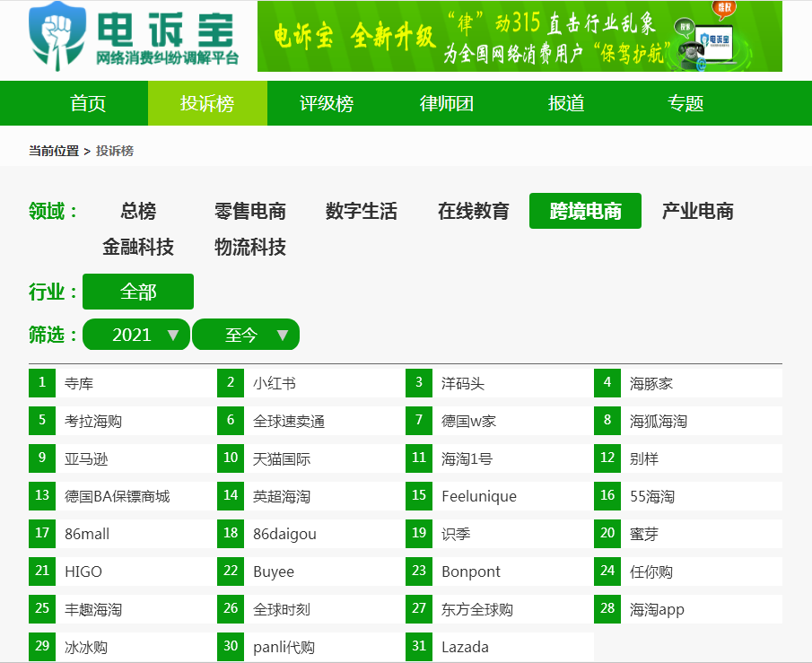812x663 pixels.
Task: Open rank 6 全球速卖通 entry
Action: pos(311,421)
